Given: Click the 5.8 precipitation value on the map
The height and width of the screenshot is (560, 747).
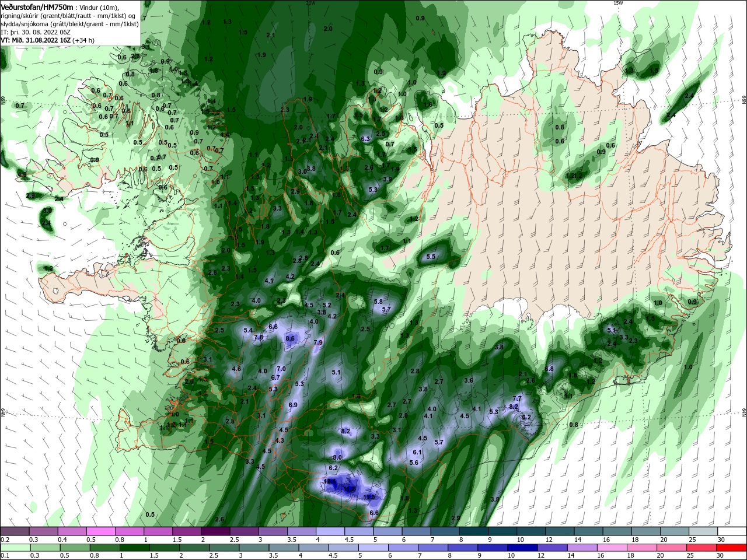Looking at the screenshot, I should tap(378, 302).
